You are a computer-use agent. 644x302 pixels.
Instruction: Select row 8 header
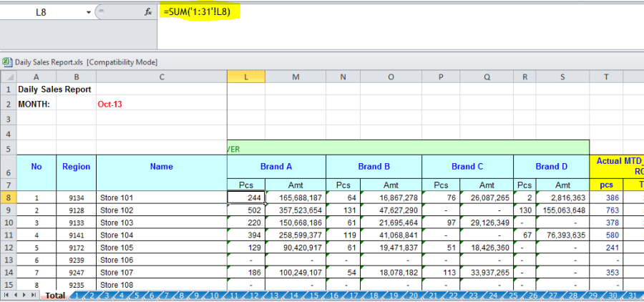tap(8, 198)
